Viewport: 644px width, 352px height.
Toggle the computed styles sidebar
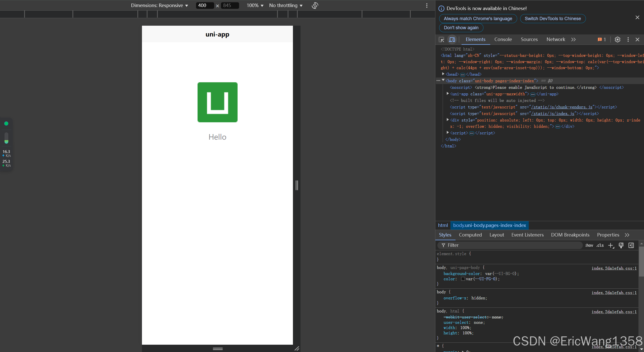(631, 245)
